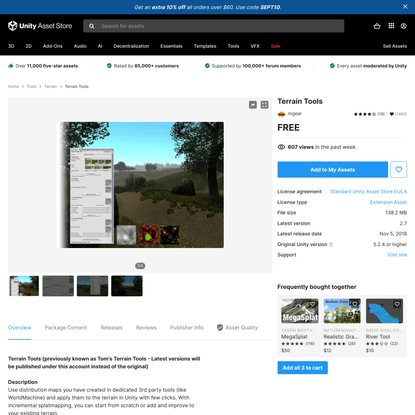Open the Templates category menu
This screenshot has height=415, width=415.
tap(205, 46)
